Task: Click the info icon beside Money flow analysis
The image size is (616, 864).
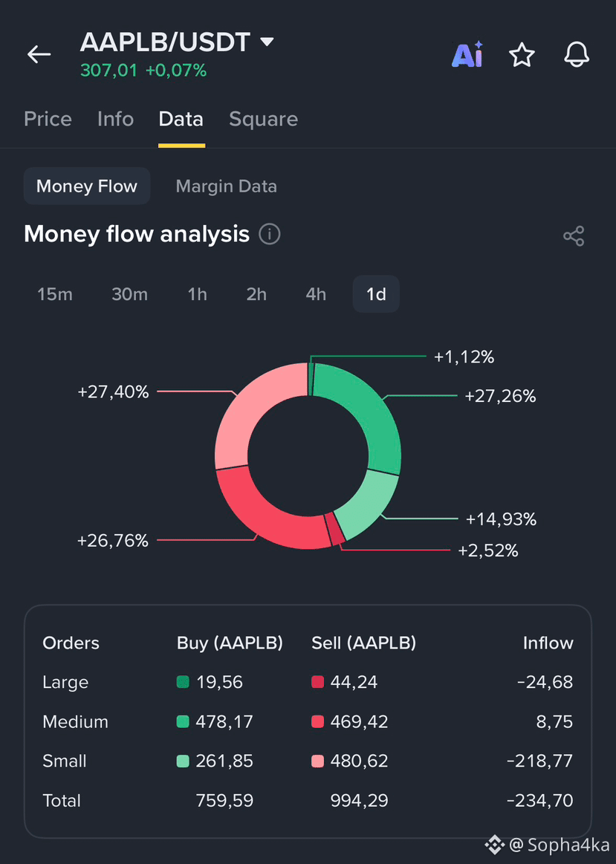Action: coord(270,234)
